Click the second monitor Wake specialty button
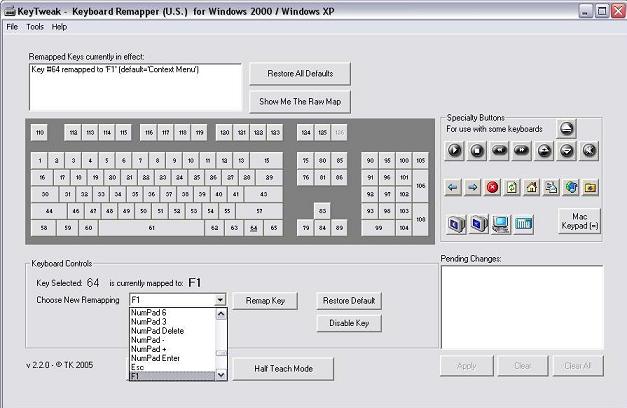Image resolution: width=627 pixels, height=408 pixels. [x=478, y=224]
